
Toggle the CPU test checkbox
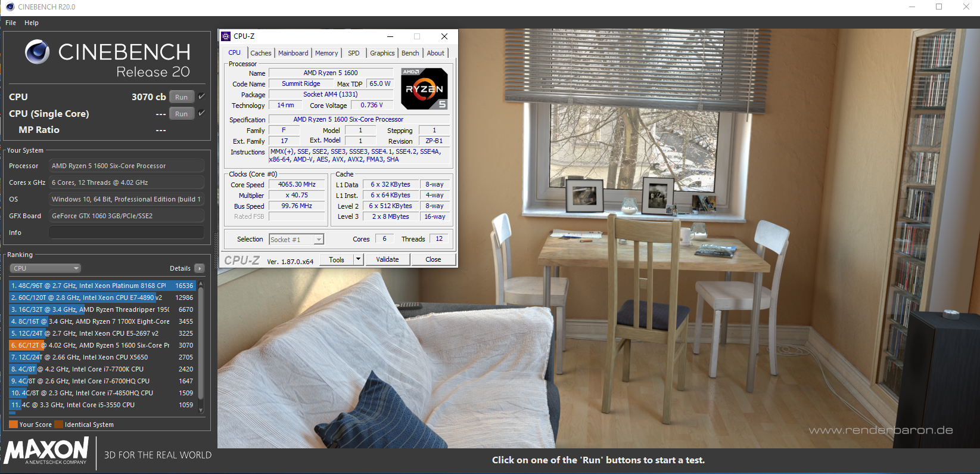[x=201, y=96]
